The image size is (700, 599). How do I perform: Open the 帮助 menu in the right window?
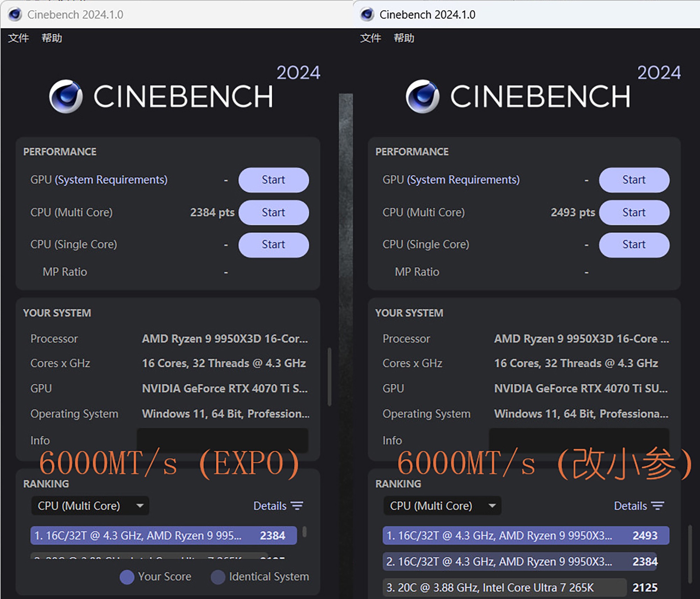(x=404, y=38)
